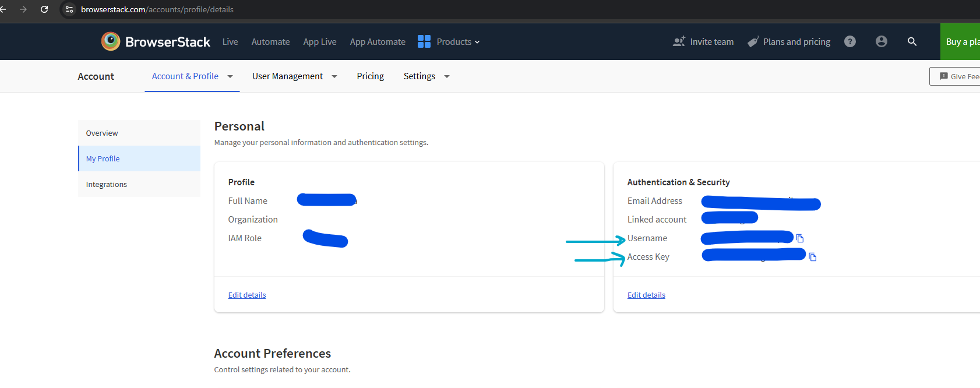
Task: Click the Authentication & Security heading
Action: (678, 182)
